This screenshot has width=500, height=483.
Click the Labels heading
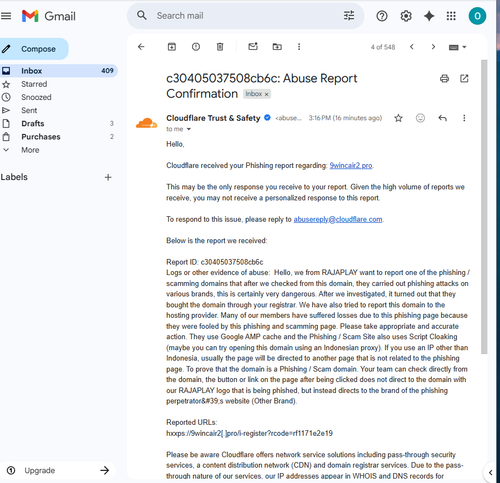14,177
